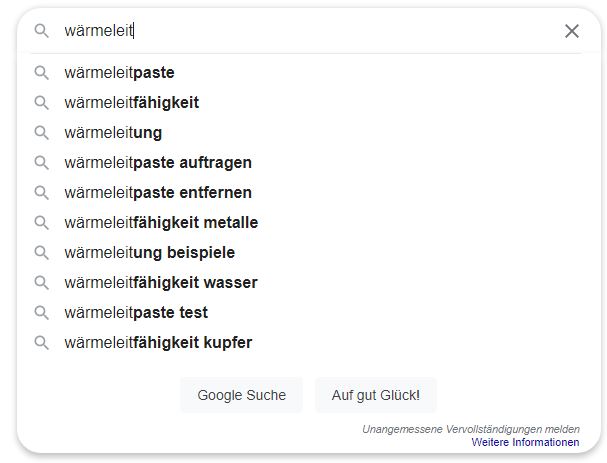Viewport: 607px width, 463px height.
Task: Select the wärmeleitpaste test suggestion
Action: (x=136, y=313)
